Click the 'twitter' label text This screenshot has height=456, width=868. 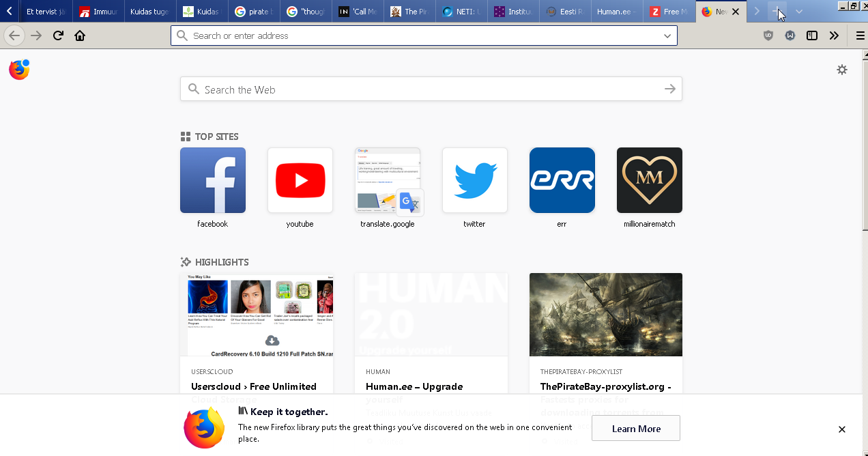coord(474,224)
